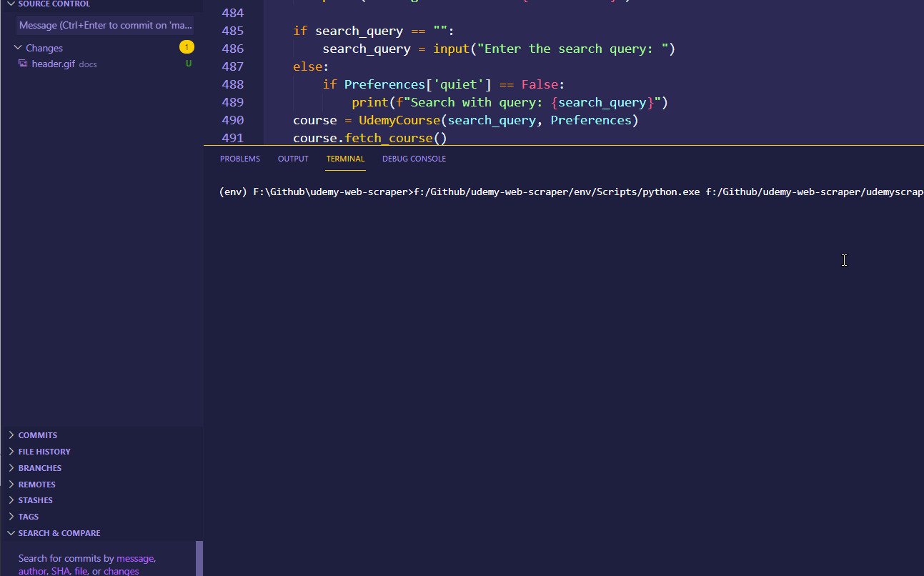The width and height of the screenshot is (924, 576).
Task: Open the "changes" search link
Action: pyautogui.click(x=121, y=571)
